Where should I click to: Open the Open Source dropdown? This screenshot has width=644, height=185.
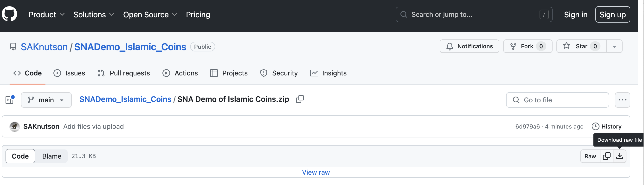pyautogui.click(x=150, y=14)
